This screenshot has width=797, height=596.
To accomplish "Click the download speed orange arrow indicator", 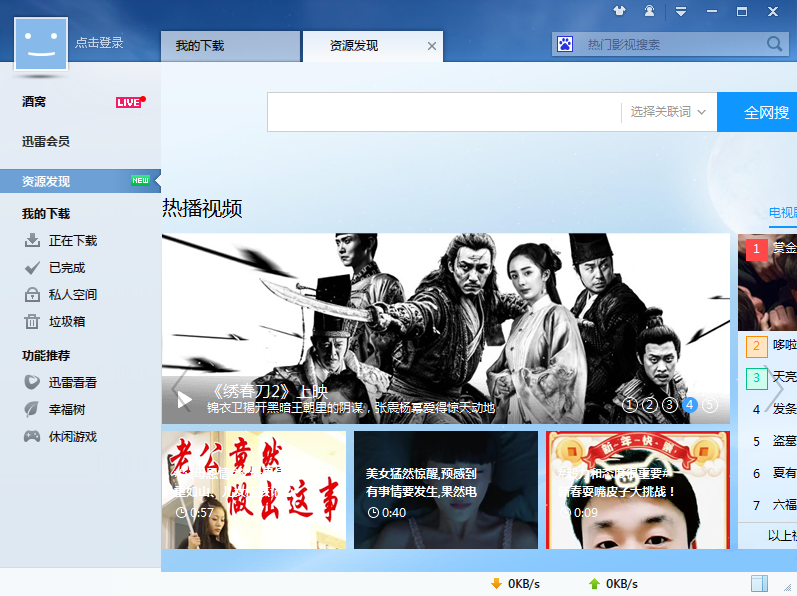I will [x=497, y=584].
